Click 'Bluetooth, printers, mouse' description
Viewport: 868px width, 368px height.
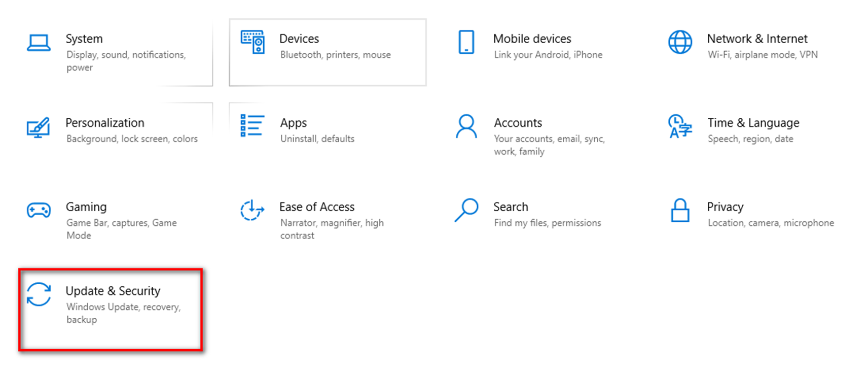(336, 54)
